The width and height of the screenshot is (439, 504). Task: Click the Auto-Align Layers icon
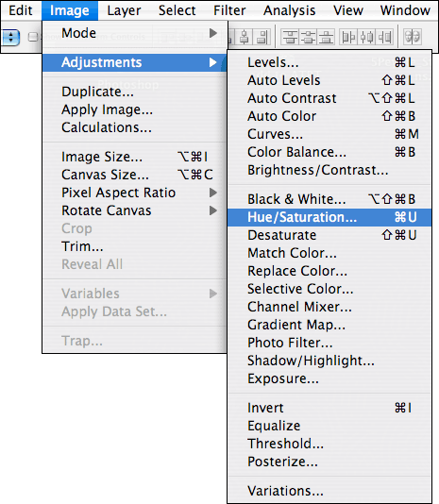tap(413, 37)
